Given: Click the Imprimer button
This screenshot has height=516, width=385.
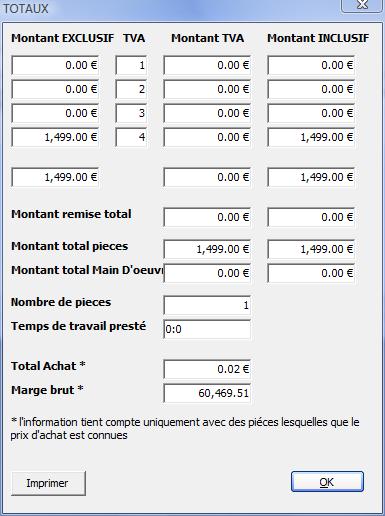Looking at the screenshot, I should pyautogui.click(x=48, y=483).
